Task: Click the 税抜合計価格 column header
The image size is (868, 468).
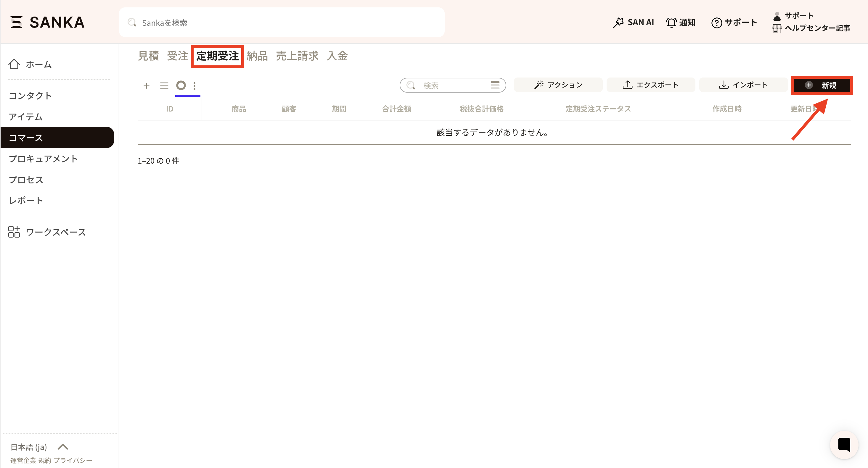Action: [481, 109]
